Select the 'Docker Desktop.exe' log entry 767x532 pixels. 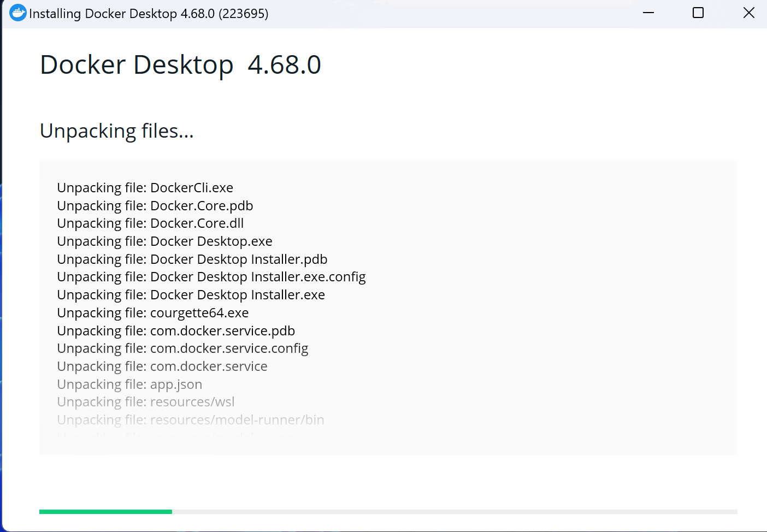coord(164,241)
